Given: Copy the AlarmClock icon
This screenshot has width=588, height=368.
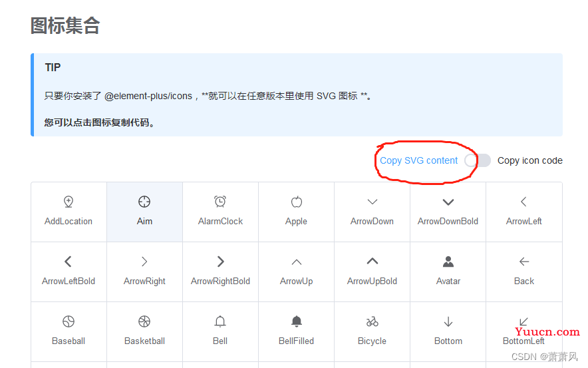Looking at the screenshot, I should pos(220,202).
